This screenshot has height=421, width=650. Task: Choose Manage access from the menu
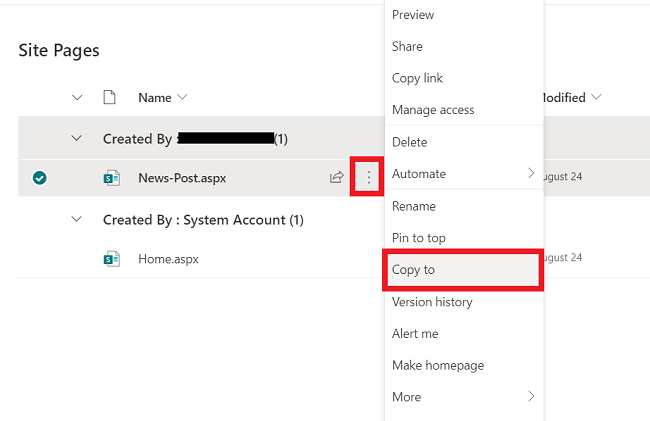point(433,110)
